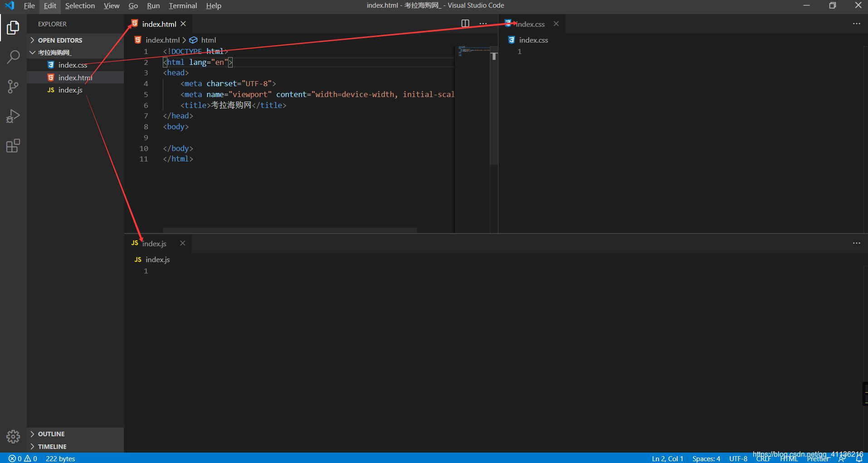This screenshot has height=463, width=868.
Task: Open the Help menu
Action: [214, 5]
